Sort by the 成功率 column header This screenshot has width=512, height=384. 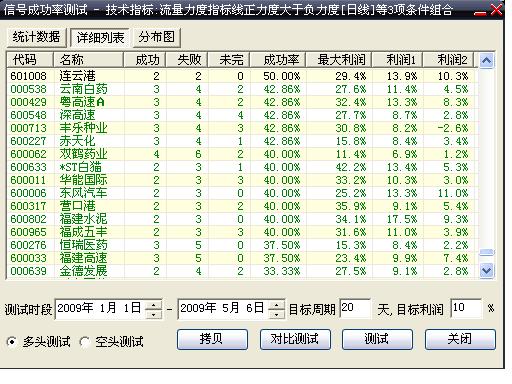[278, 60]
